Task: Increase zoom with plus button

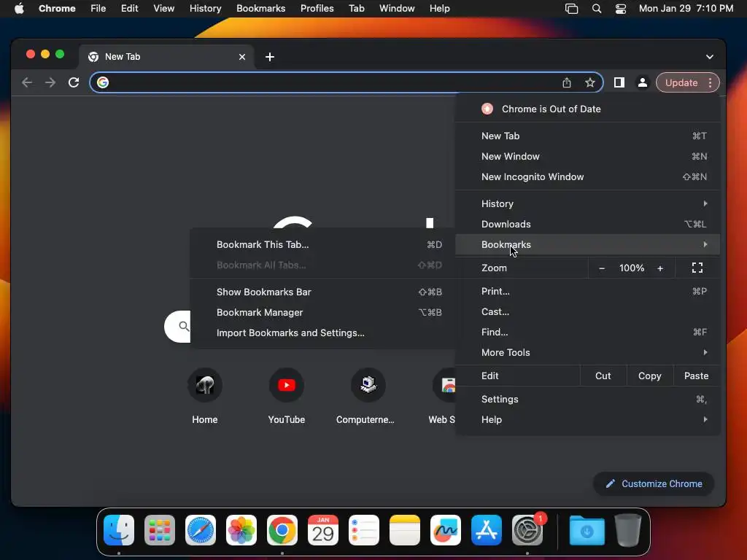Action: pos(659,268)
